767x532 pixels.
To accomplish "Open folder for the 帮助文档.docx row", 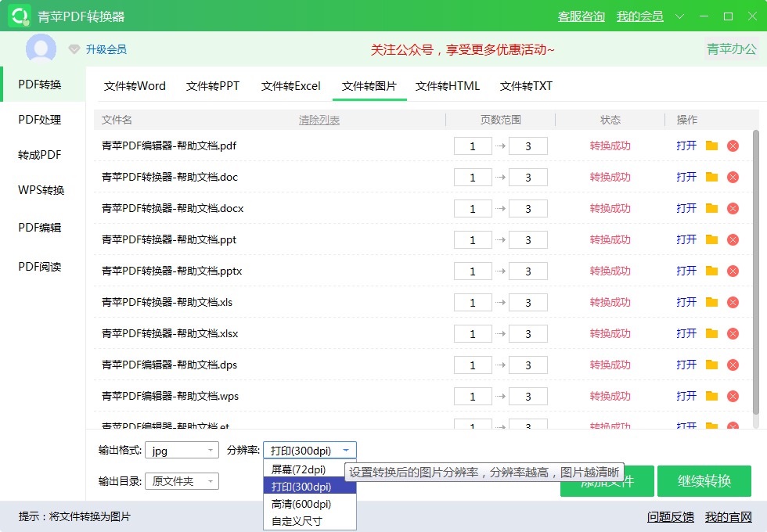I will tap(711, 208).
